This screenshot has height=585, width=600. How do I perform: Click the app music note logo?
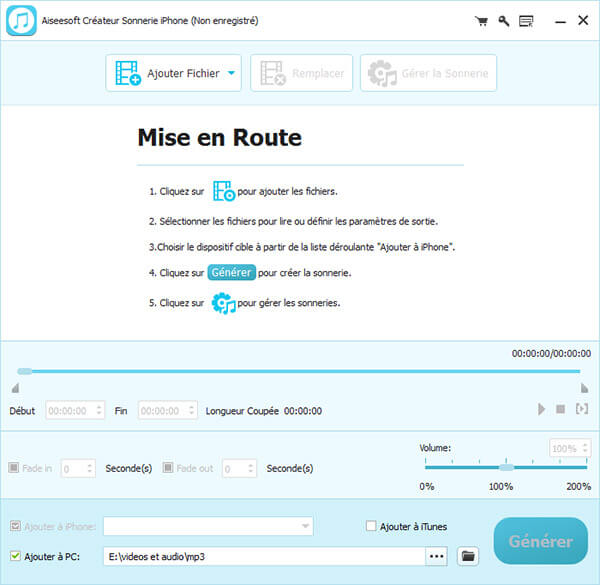tap(21, 21)
